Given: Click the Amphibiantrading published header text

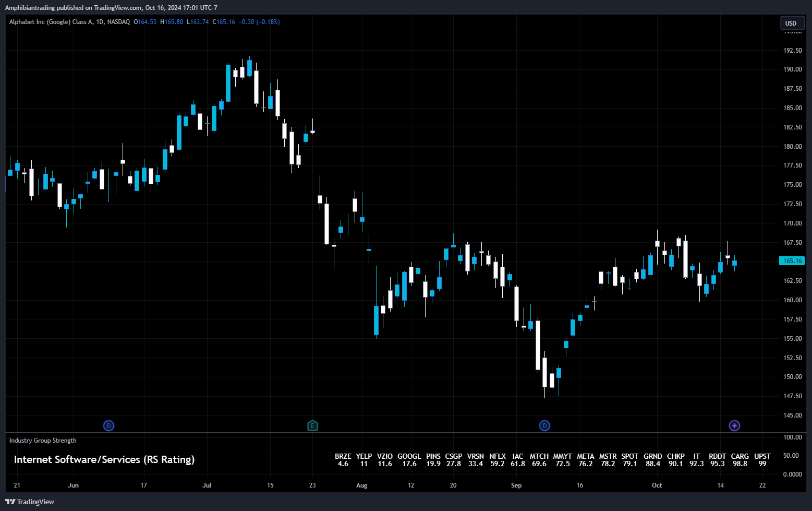Looking at the screenshot, I should 111,8.
